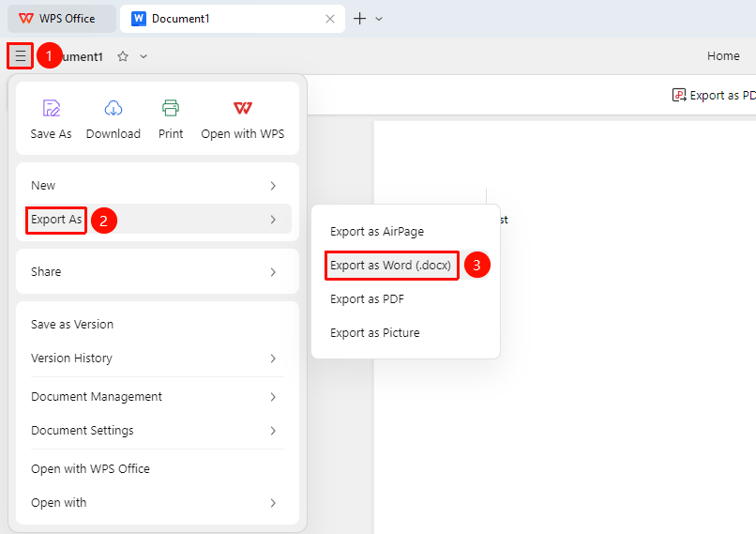The image size is (756, 534).
Task: Choose Open with WPS Office
Action: [158, 469]
